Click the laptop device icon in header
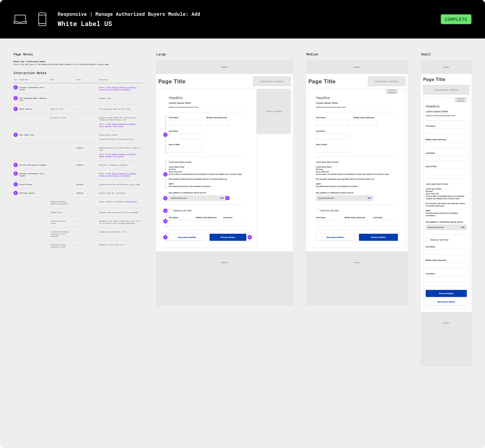The width and height of the screenshot is (485, 448). 20,19
